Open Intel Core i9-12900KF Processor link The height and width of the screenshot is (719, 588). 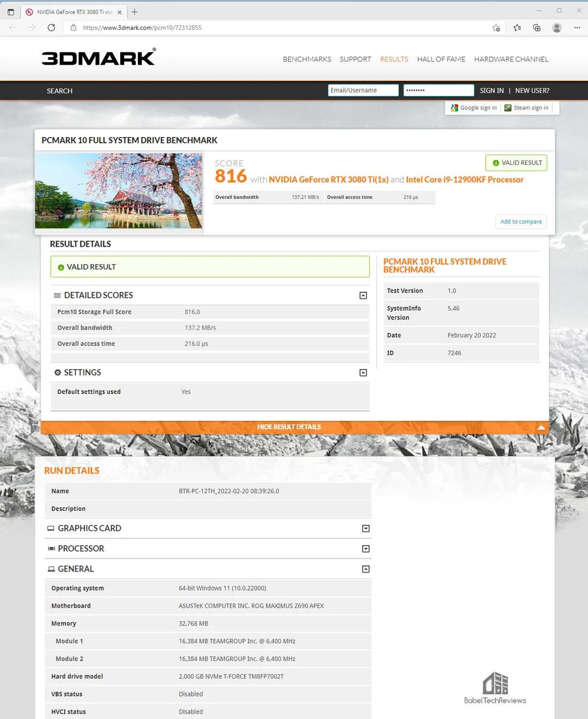(465, 180)
